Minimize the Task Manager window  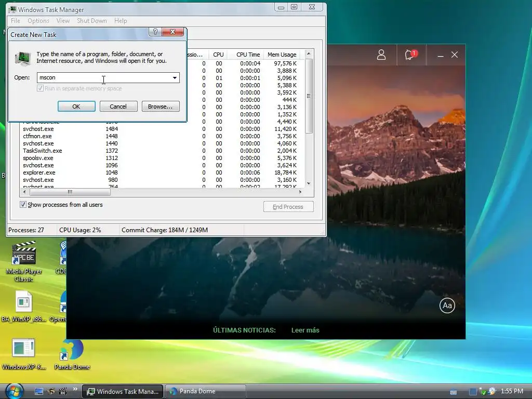tap(281, 7)
